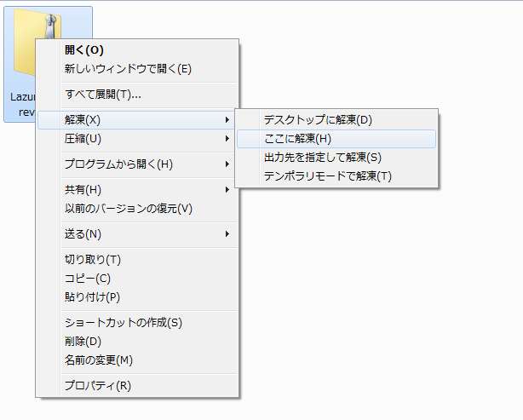Expand the 解凍(X) submenu arrow
Image resolution: width=523 pixels, height=420 pixels.
227,120
